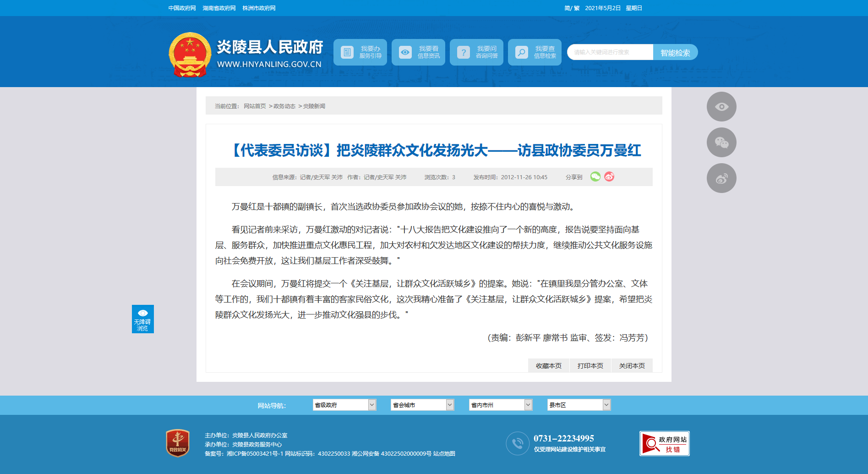Click 打印本页 print button

pyautogui.click(x=590, y=366)
